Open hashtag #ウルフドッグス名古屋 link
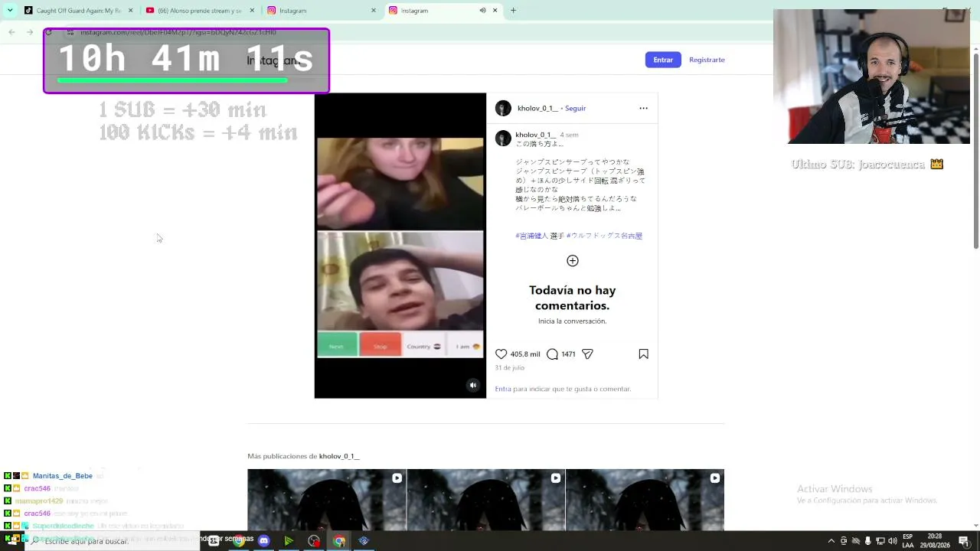Image resolution: width=980 pixels, height=551 pixels. click(x=604, y=236)
